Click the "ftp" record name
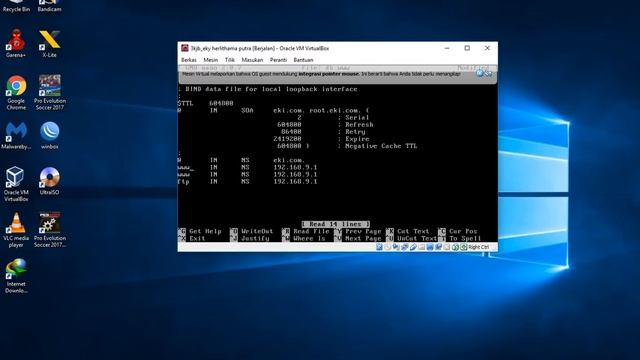The image size is (640, 360). click(x=184, y=181)
